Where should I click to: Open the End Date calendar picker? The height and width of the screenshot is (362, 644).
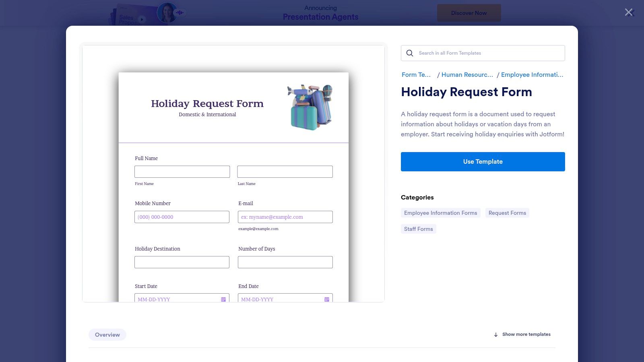tap(326, 299)
